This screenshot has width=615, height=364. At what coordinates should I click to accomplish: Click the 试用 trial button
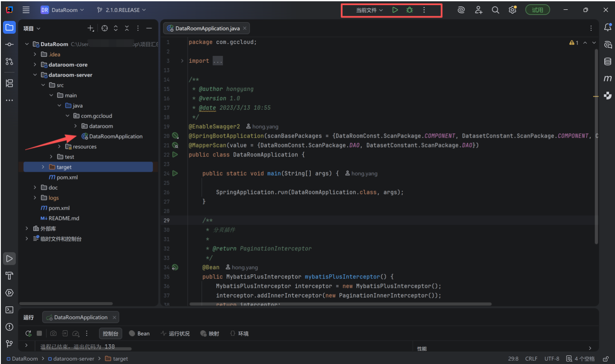(538, 10)
